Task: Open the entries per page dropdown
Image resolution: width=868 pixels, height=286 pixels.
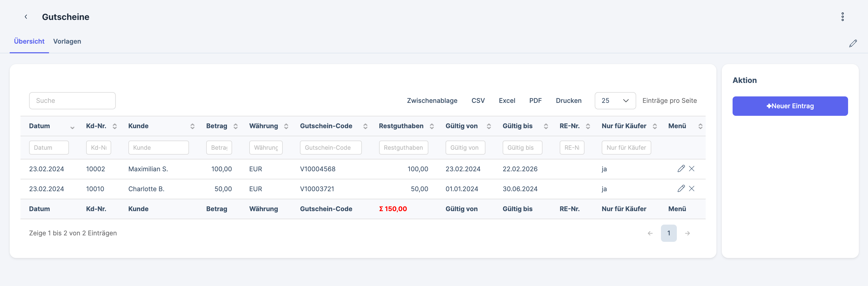Action: 615,101
